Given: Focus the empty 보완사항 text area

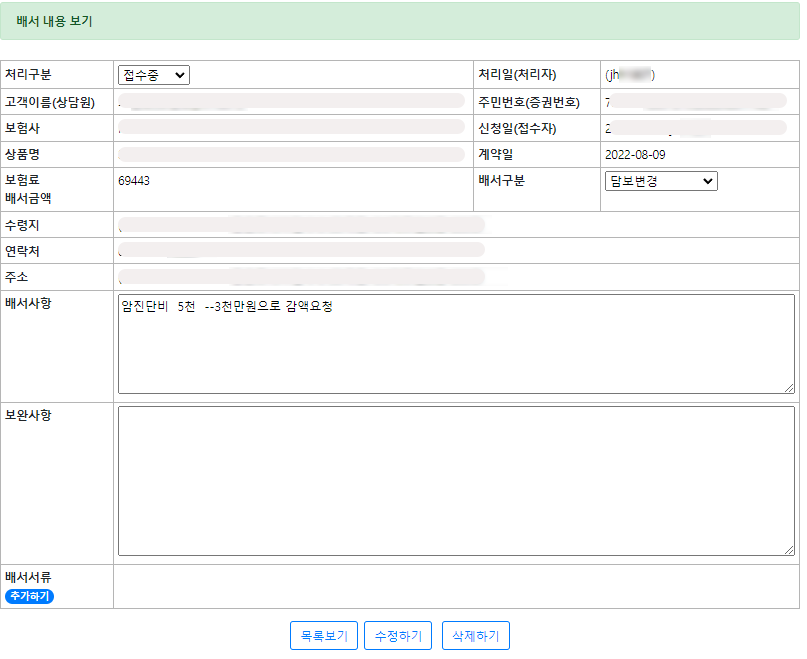Looking at the screenshot, I should [x=456, y=480].
